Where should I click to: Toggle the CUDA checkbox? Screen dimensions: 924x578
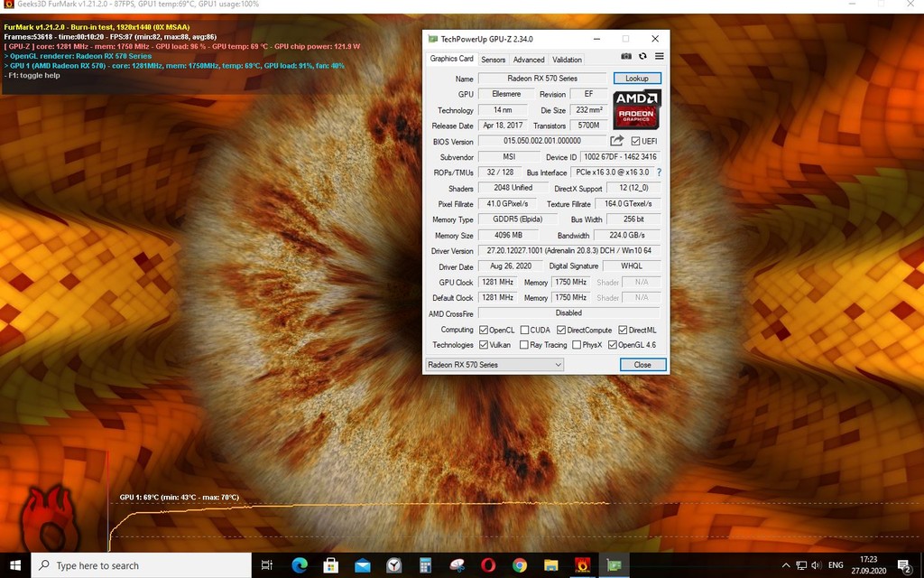[524, 330]
